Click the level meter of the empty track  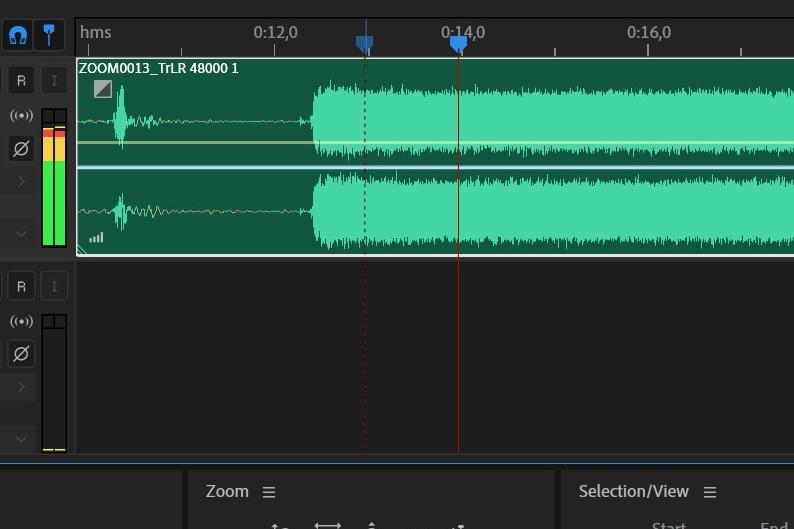pos(54,383)
